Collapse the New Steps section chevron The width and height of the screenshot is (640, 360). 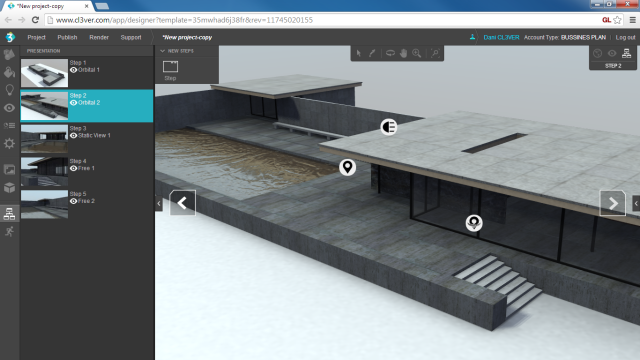coord(162,51)
